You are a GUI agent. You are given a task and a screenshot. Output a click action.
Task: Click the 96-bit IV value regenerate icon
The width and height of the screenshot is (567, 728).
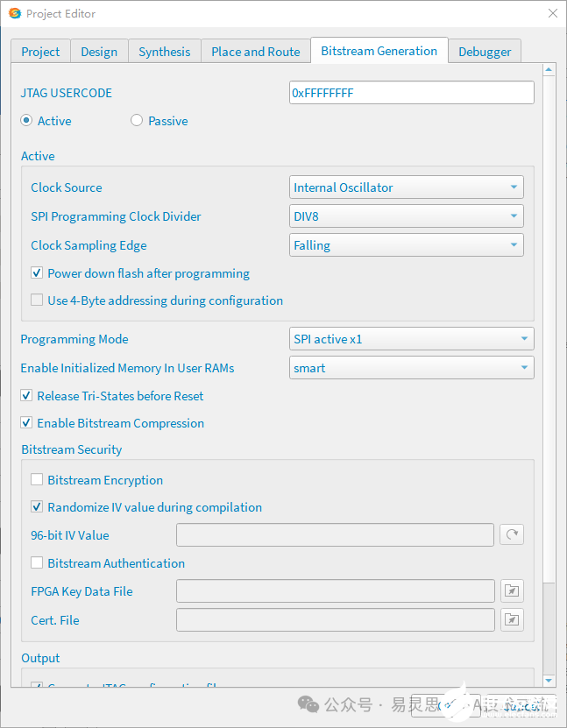(x=512, y=534)
